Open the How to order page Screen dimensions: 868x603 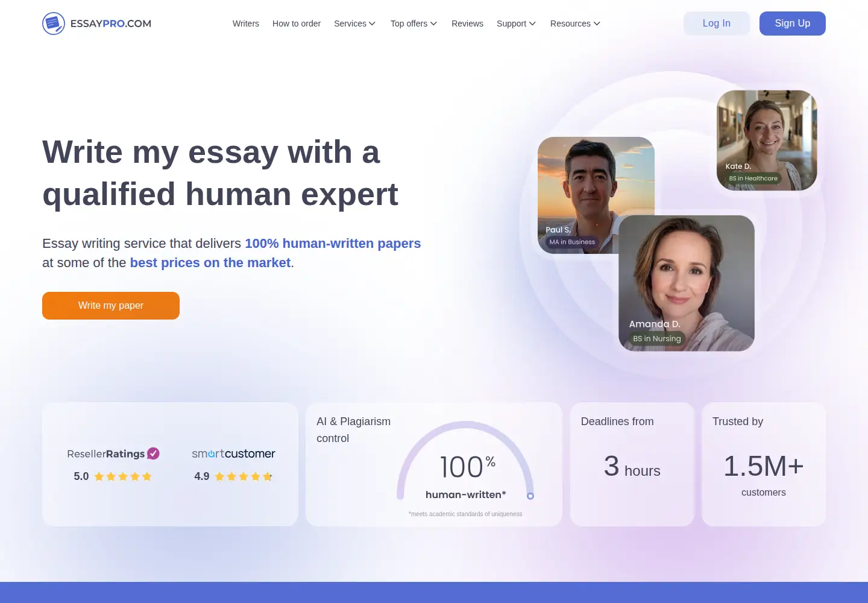point(297,24)
